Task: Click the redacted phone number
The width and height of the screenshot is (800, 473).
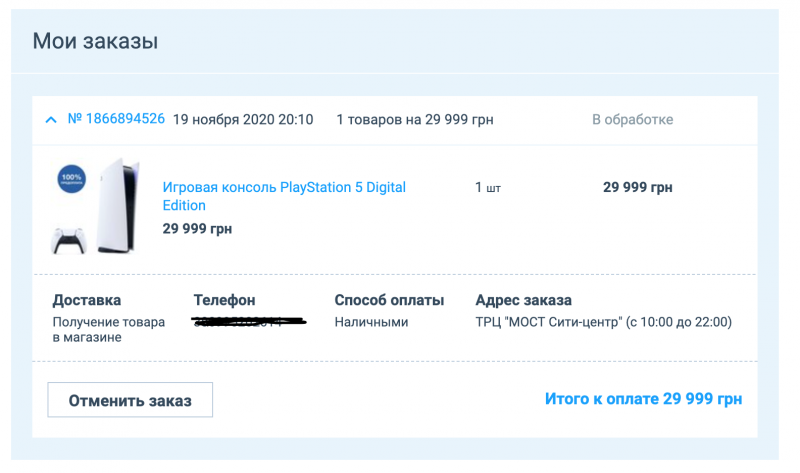Action: [248, 322]
